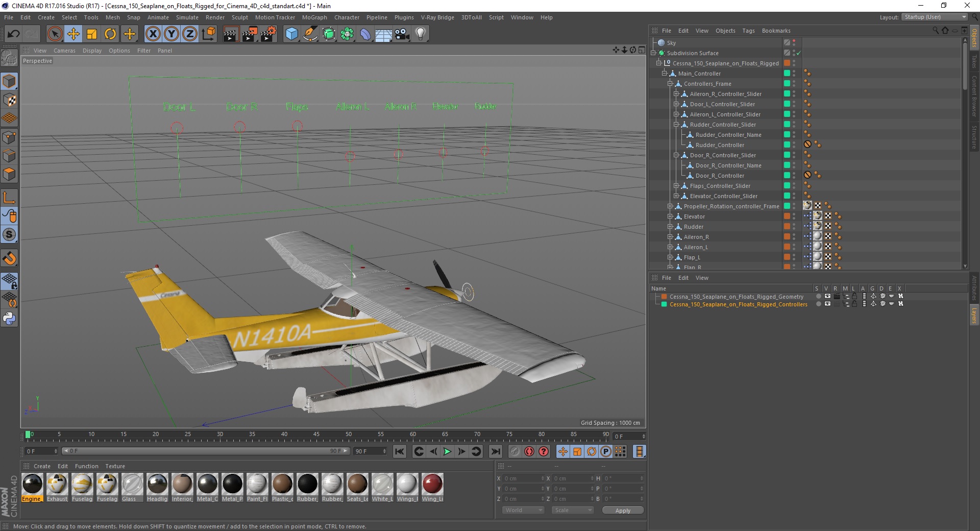Select the Engine material thumbnail

(32, 488)
